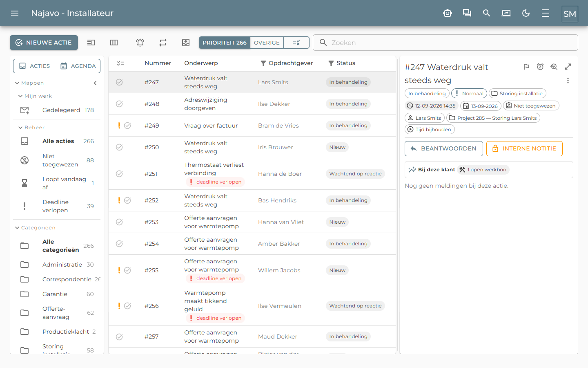The image size is (588, 368).
Task: Open the chat messages icon in header
Action: pyautogui.click(x=467, y=13)
